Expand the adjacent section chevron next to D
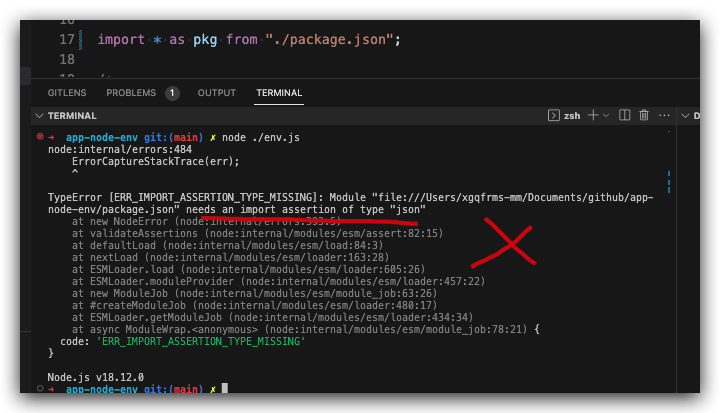The image size is (720, 413). 685,116
